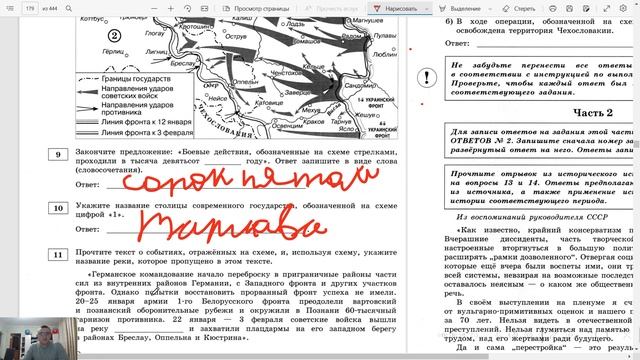The height and width of the screenshot is (360, 640).
Task: Open the table of contents sidebar
Action: [x=10, y=8]
